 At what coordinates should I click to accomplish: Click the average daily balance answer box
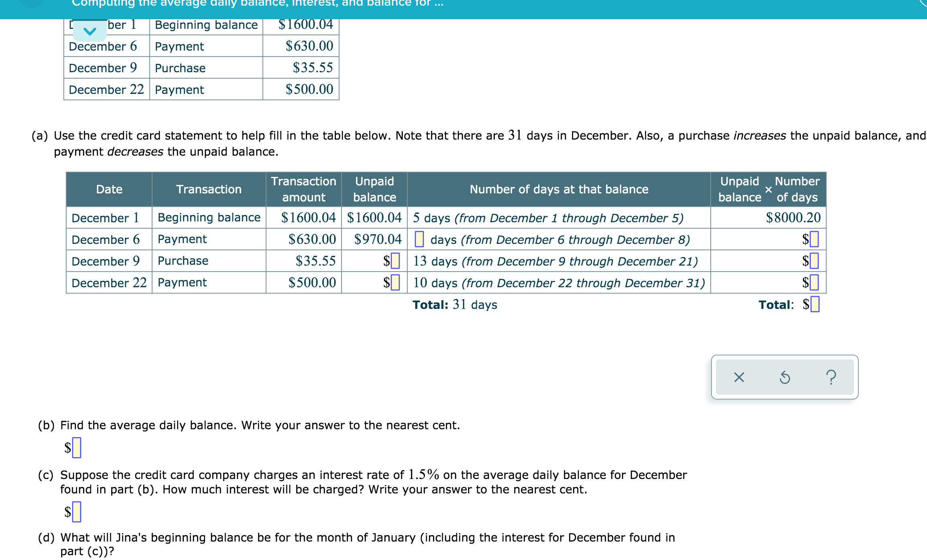pyautogui.click(x=77, y=447)
